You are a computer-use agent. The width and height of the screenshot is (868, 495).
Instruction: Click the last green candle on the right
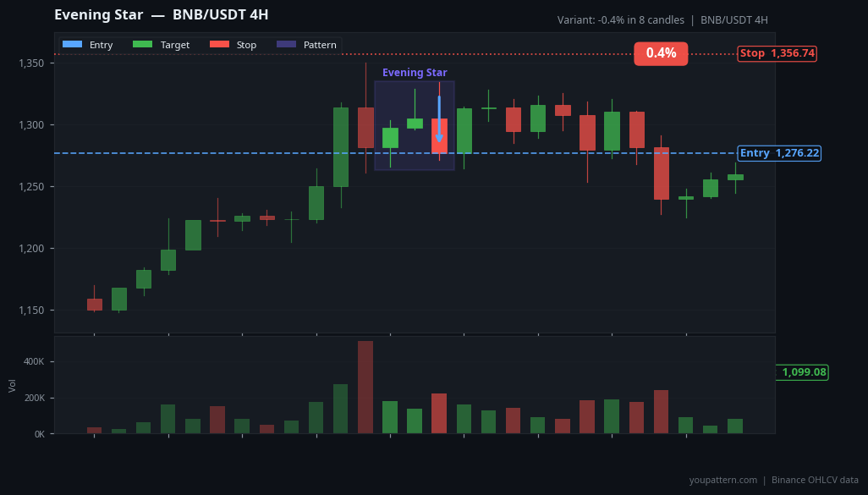point(735,177)
